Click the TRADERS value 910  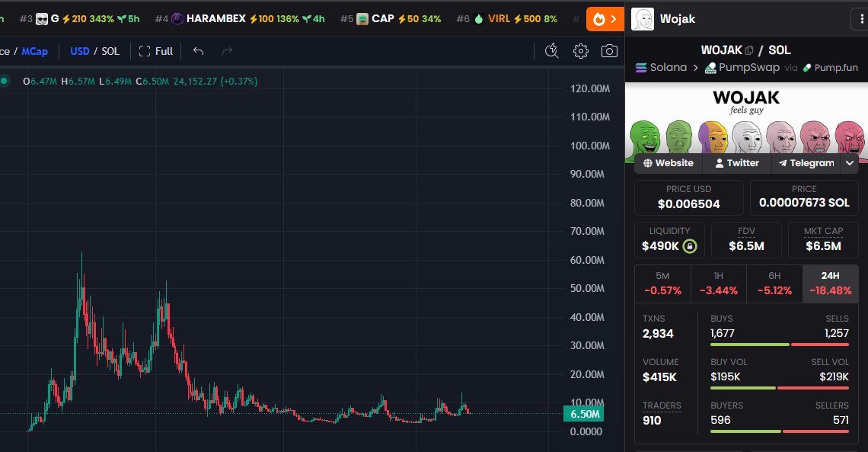[652, 421]
